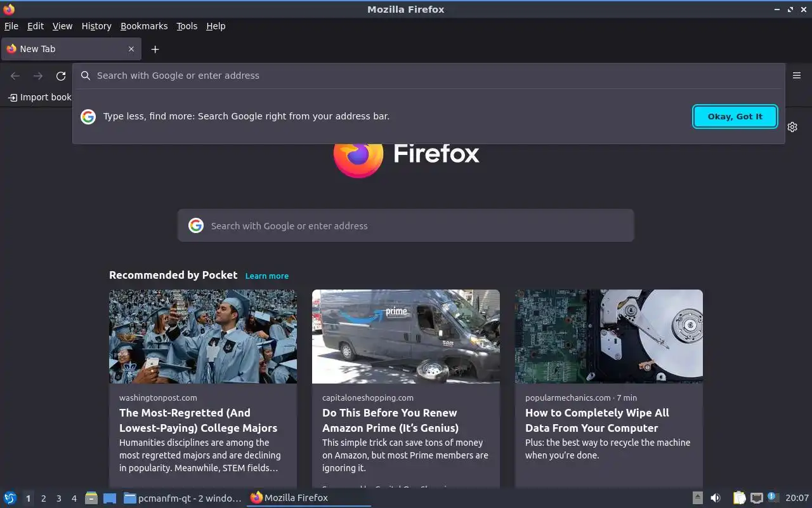
Task: Open The Most-Regretted College Majors article title
Action: [199, 420]
